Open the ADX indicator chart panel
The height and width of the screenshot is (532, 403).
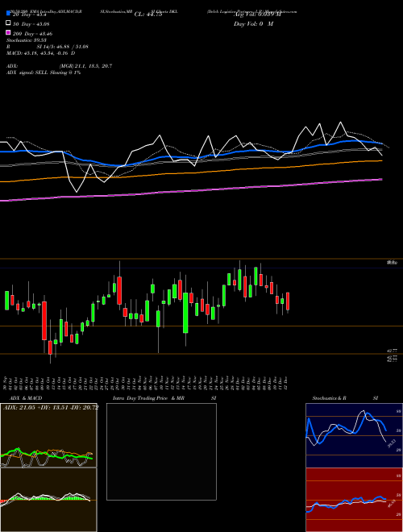[48, 435]
